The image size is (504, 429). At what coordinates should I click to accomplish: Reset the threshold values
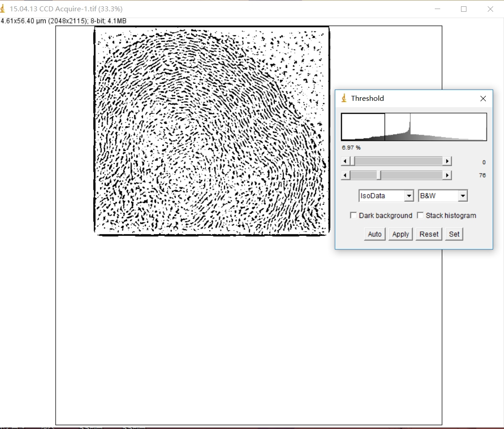pyautogui.click(x=429, y=234)
